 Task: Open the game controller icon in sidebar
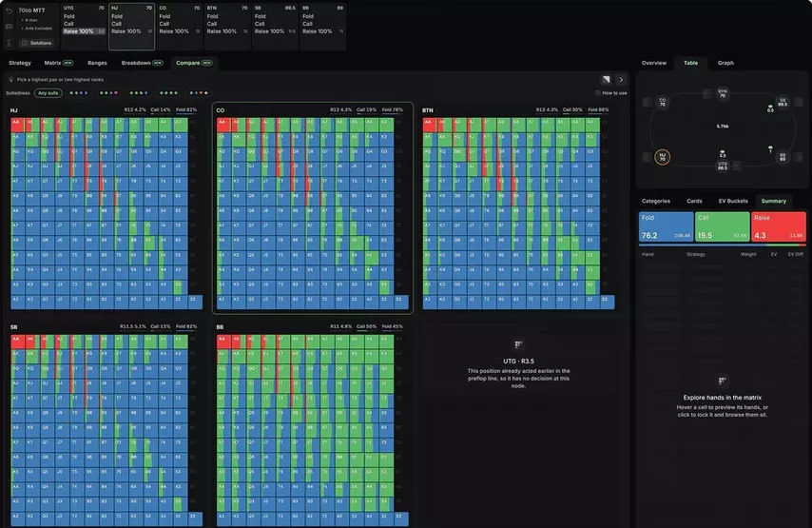coord(9,27)
